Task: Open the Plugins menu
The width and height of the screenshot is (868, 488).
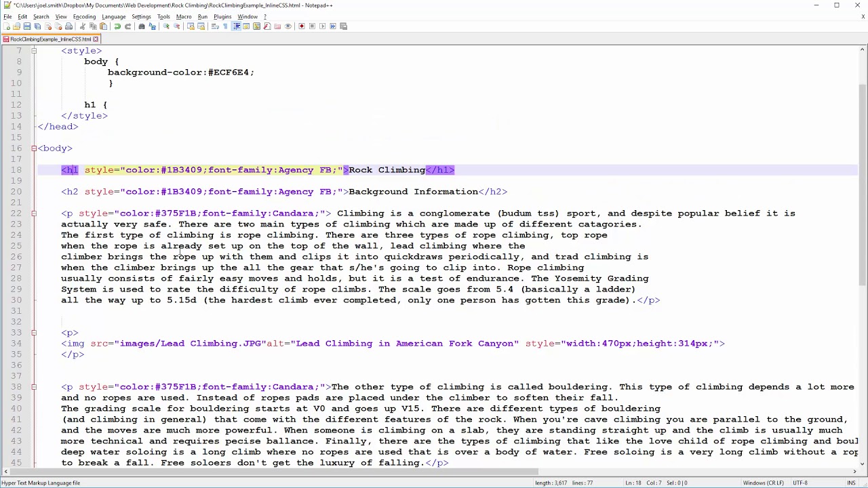Action: coord(222,16)
